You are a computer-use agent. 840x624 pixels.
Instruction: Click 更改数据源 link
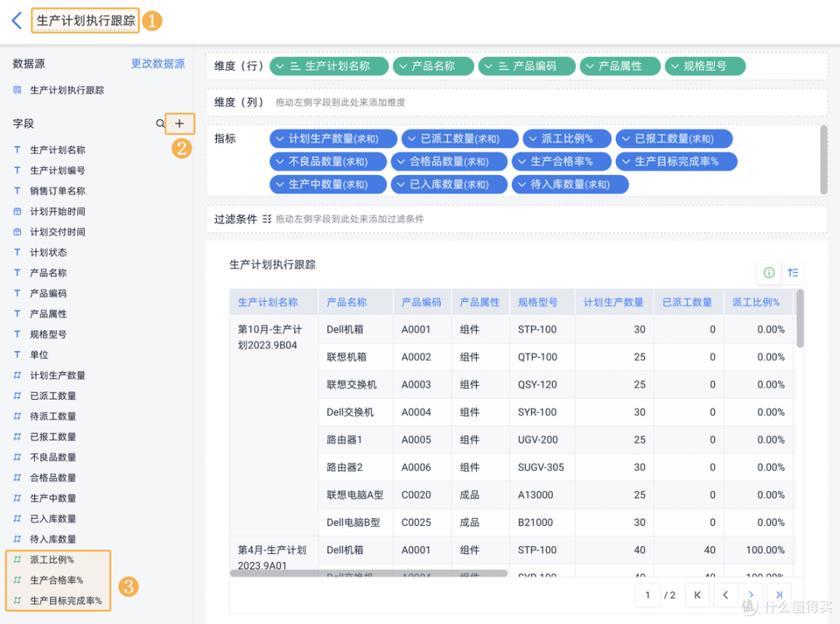click(158, 64)
